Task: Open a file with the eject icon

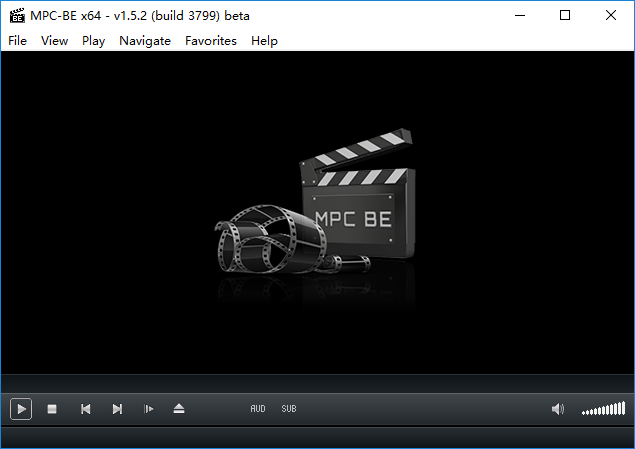Action: pos(179,409)
